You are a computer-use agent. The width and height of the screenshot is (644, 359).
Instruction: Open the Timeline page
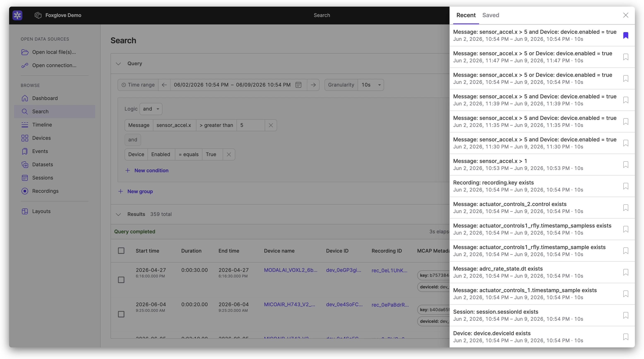54,125
